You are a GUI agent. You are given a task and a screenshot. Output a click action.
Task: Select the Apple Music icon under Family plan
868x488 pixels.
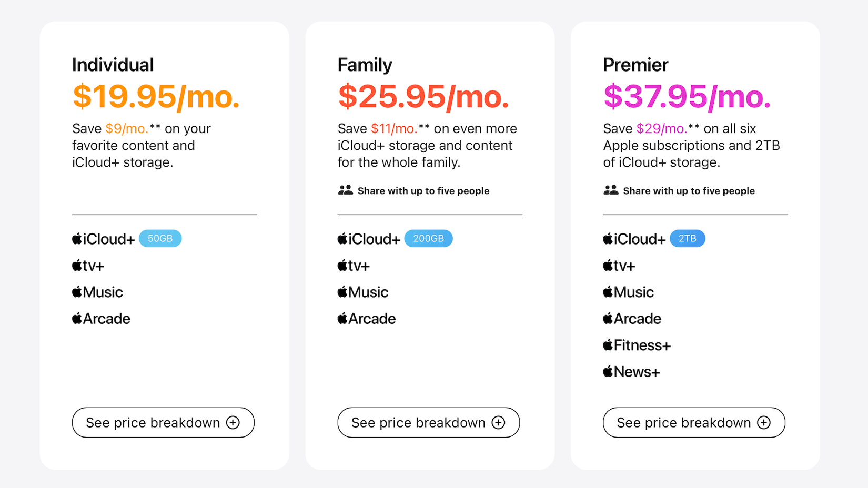coord(342,292)
